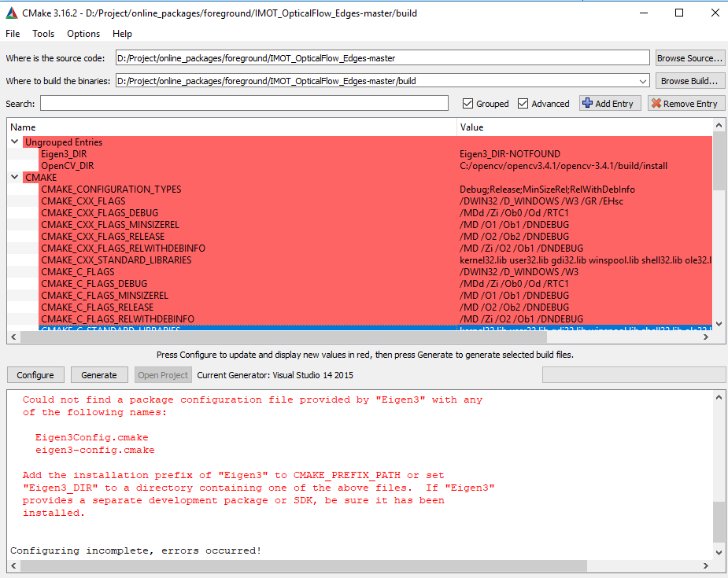
Task: Click the output log scroll left arrow
Action: pos(13,565)
